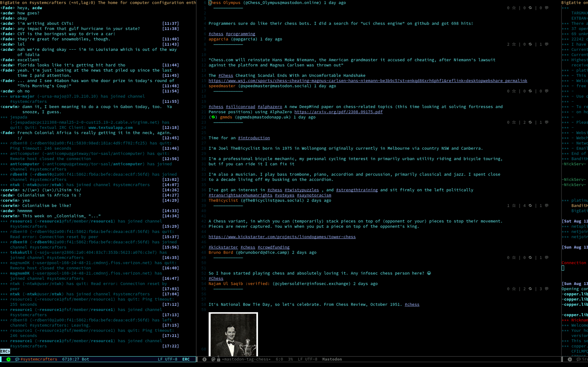Reply icon on TheBicyclist's post
This screenshot has height=367, width=588.
547,205
